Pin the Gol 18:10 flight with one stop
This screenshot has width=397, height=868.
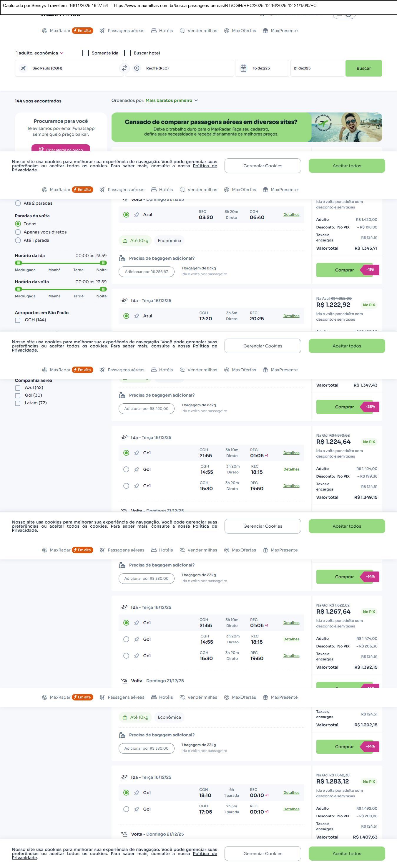[137, 793]
